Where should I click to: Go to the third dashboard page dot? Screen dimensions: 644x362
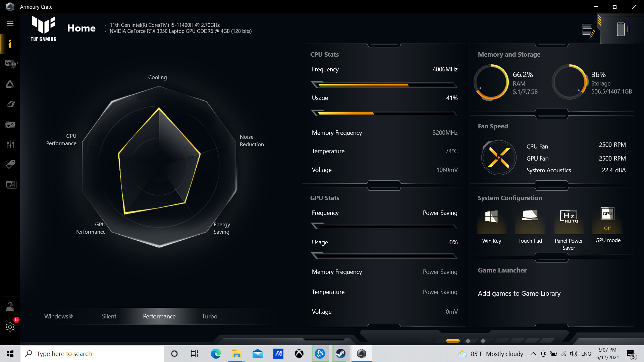483,341
